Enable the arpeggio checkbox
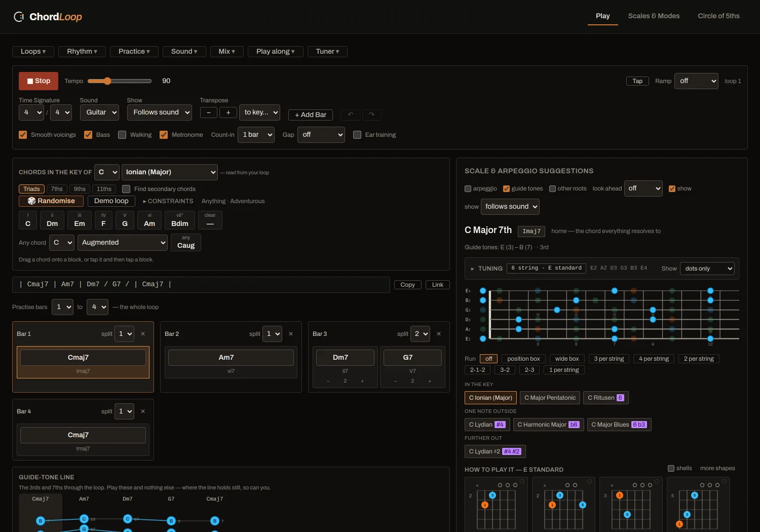This screenshot has height=532, width=760. pos(468,188)
